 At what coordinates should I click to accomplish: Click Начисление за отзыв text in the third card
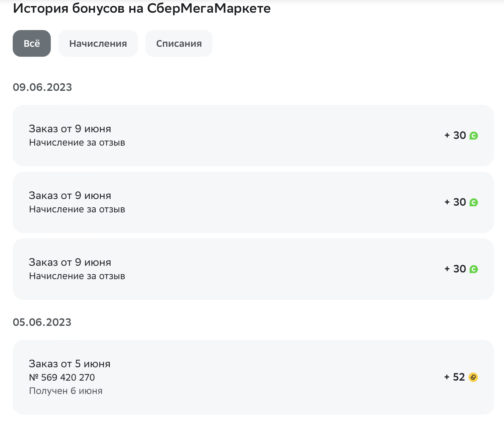pyautogui.click(x=77, y=276)
